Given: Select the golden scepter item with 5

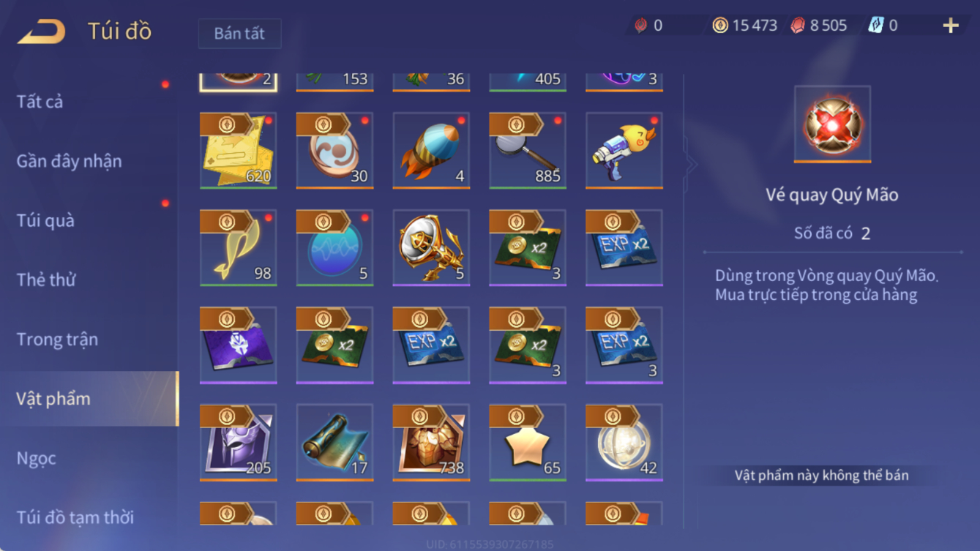Looking at the screenshot, I should [431, 248].
